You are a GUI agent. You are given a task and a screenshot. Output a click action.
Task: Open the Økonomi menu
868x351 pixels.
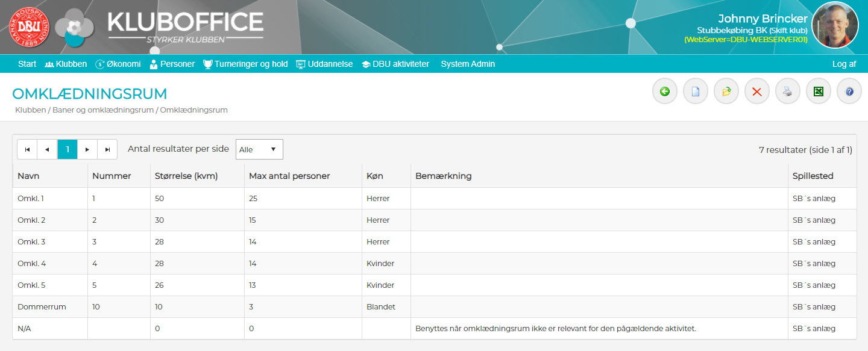click(x=118, y=64)
